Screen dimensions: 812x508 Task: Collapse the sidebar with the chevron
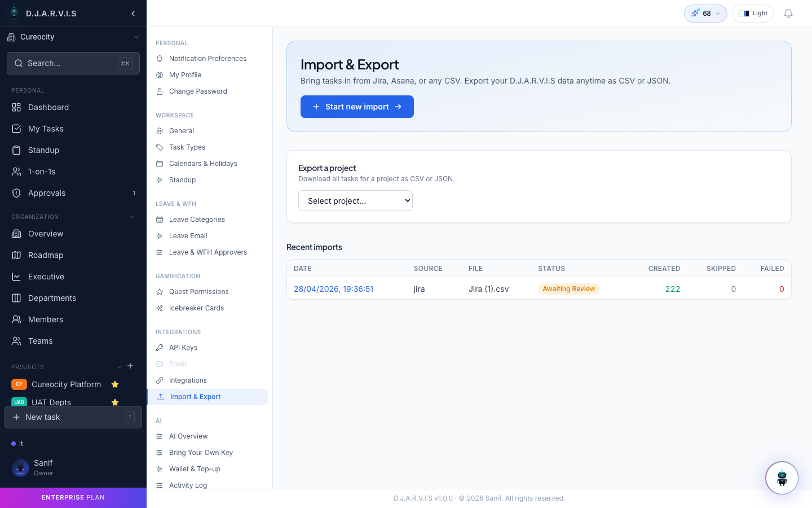[x=133, y=14]
